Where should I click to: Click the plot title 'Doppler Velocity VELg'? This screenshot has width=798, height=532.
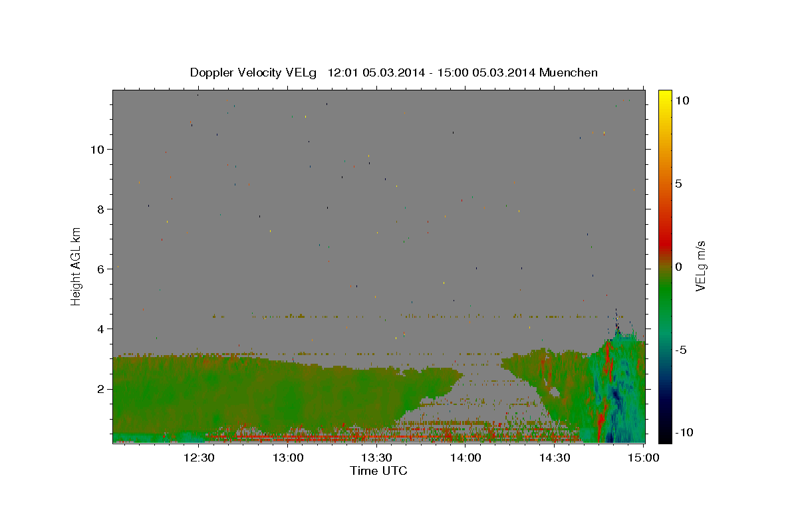click(x=255, y=72)
